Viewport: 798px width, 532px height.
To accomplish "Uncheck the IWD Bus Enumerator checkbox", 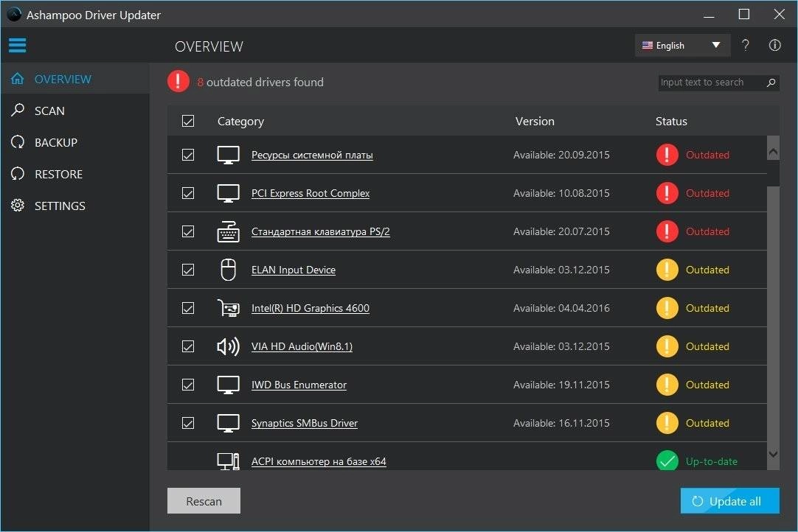I will pyautogui.click(x=188, y=385).
